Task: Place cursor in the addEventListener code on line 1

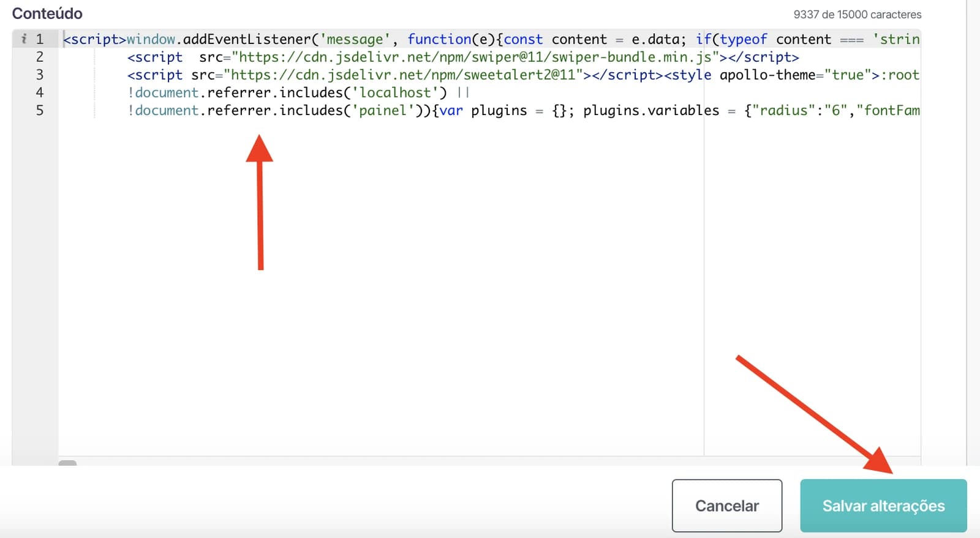Action: coord(247,39)
